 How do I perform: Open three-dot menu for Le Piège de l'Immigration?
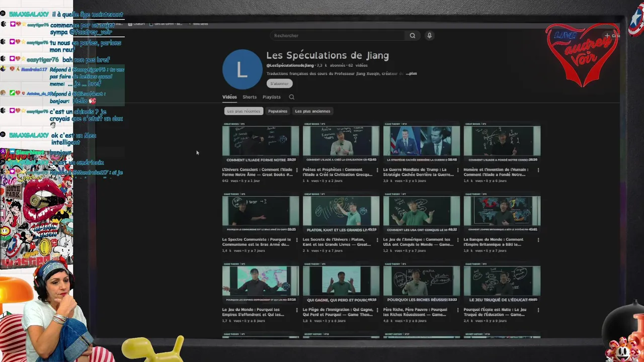point(377,310)
